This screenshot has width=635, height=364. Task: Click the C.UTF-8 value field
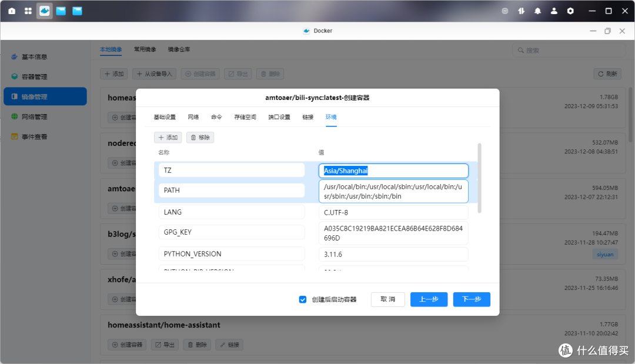click(393, 212)
